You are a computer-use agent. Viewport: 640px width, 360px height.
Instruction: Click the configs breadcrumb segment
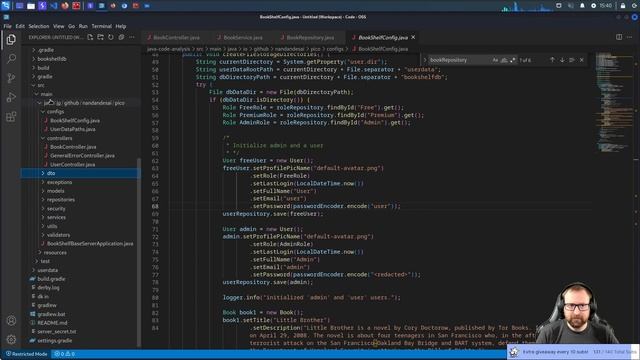click(x=335, y=49)
